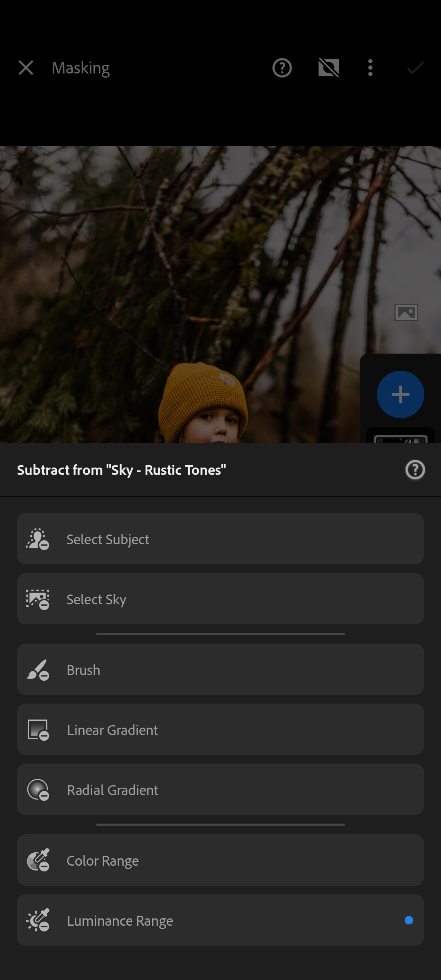
Task: Confirm masking with the checkmark
Action: (x=415, y=68)
